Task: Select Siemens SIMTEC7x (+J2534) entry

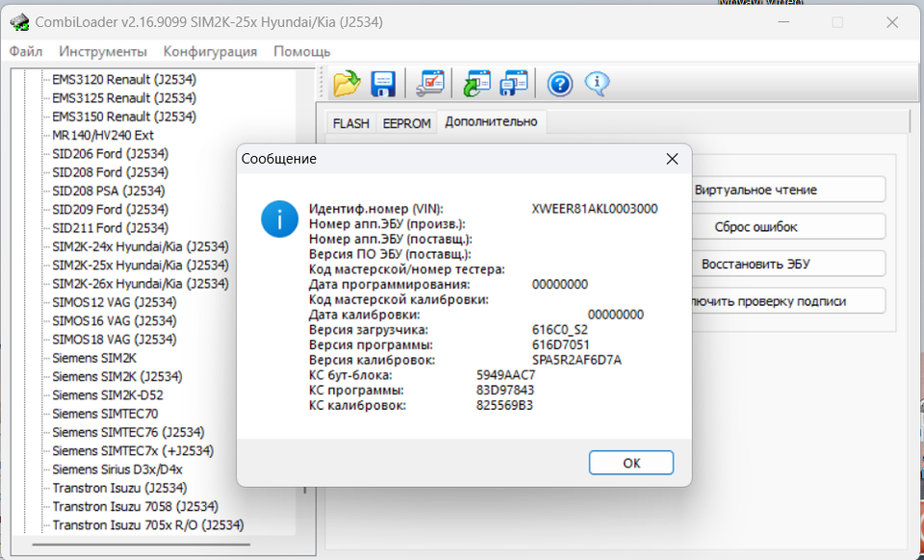Action: (133, 450)
